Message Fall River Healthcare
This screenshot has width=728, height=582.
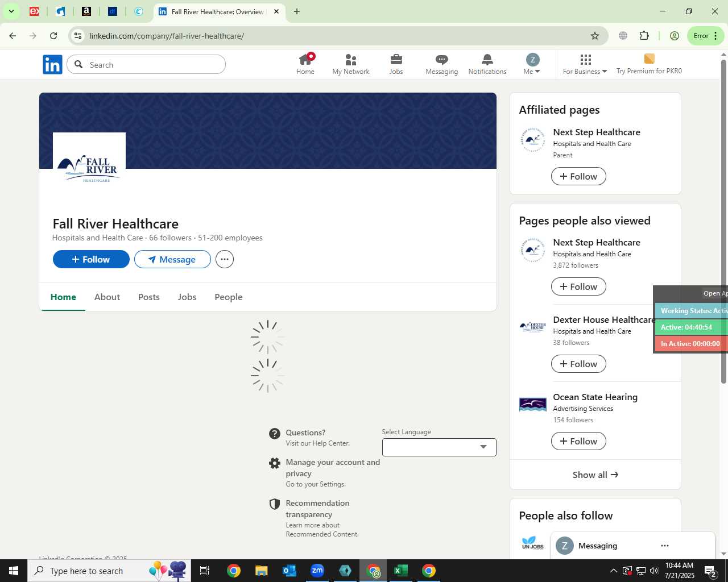click(172, 259)
